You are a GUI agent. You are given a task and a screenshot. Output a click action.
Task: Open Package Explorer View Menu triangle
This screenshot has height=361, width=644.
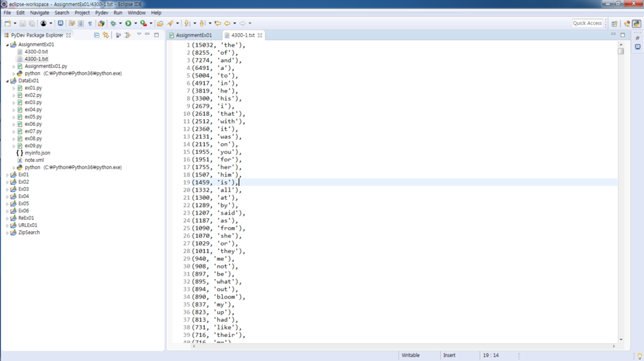[x=139, y=35]
